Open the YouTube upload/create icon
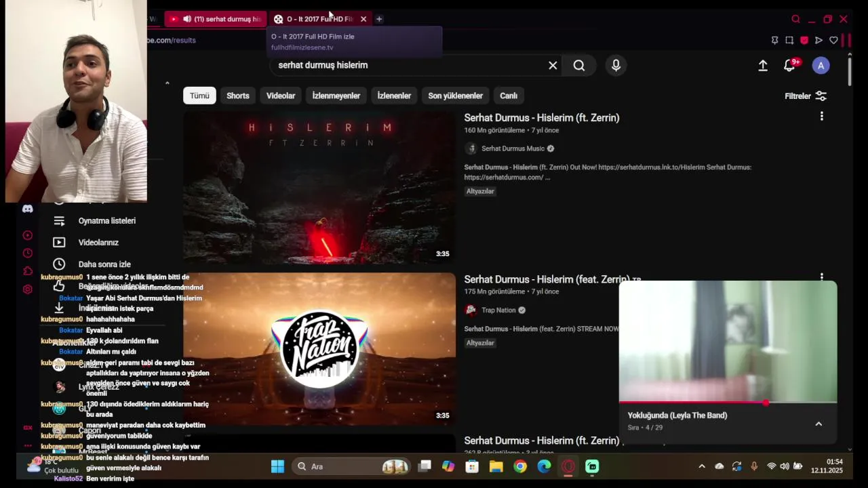The width and height of the screenshot is (868, 488). [763, 65]
